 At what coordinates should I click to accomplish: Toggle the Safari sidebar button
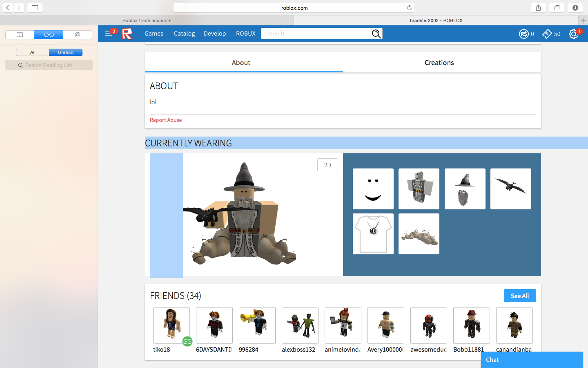[35, 8]
